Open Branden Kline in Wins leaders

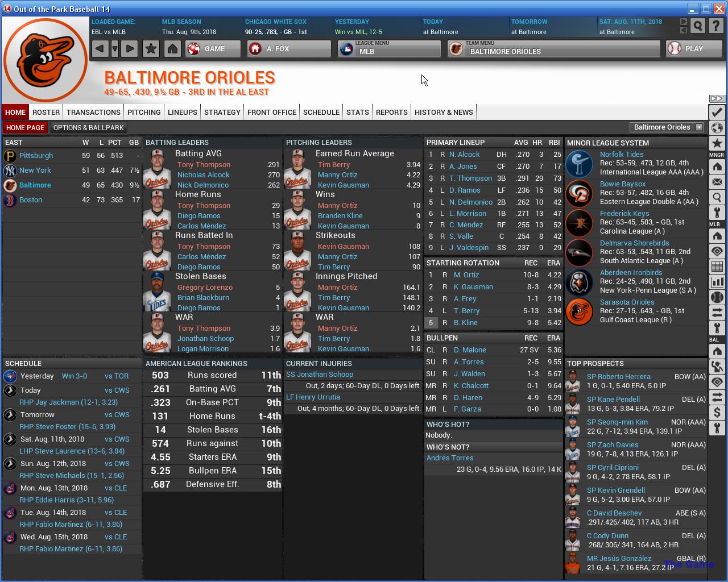click(x=340, y=215)
